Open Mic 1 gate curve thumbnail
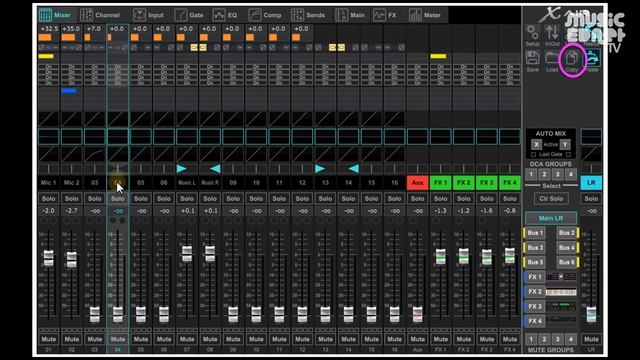This screenshot has width=640, height=360. point(49,119)
